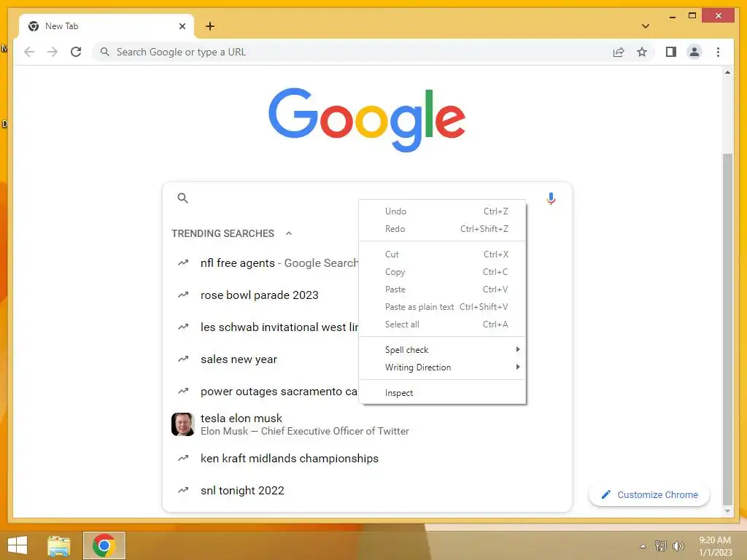Choose Inspect from the context menu
The height and width of the screenshot is (560, 747).
[x=442, y=393]
